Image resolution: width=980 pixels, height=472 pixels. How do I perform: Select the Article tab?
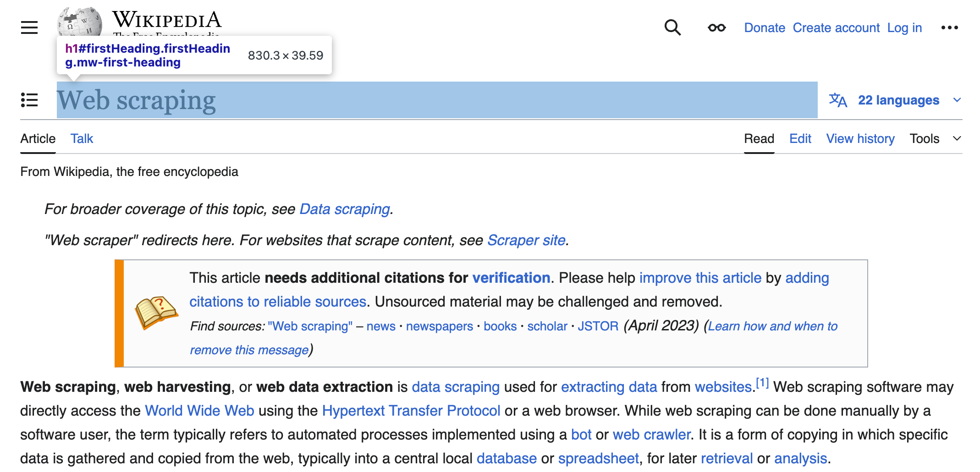point(38,138)
